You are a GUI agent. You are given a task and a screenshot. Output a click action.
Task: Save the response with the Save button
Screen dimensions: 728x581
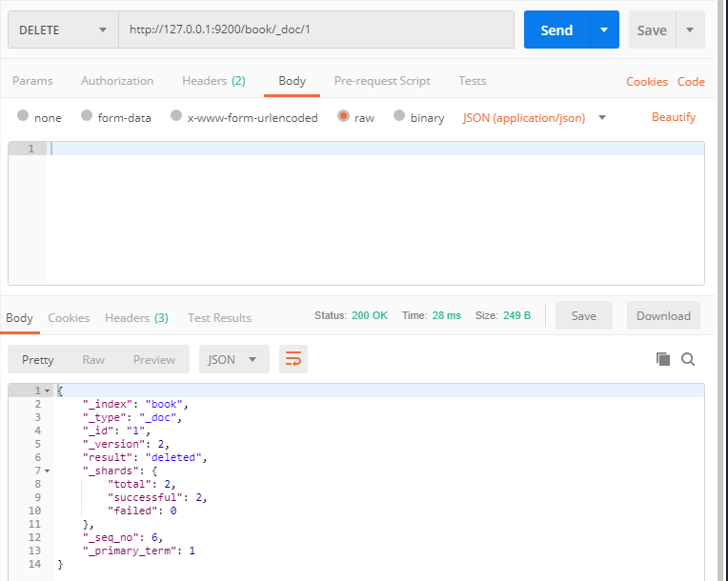click(583, 315)
